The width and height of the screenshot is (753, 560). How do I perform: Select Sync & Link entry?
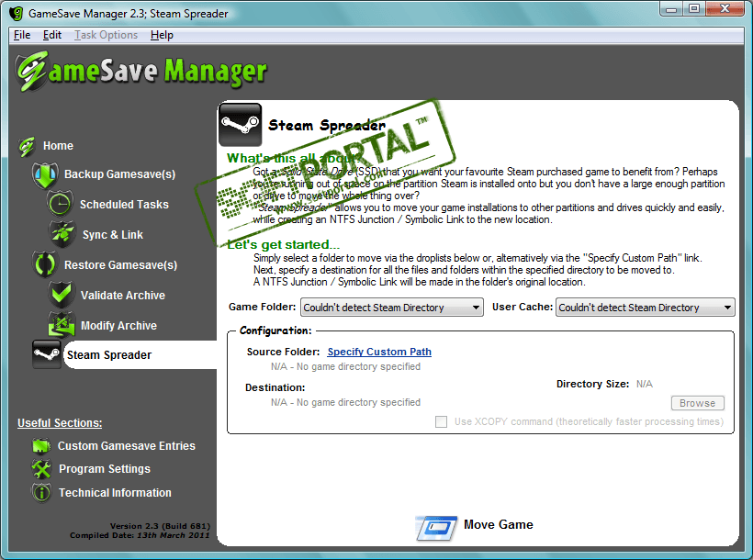pyautogui.click(x=113, y=234)
